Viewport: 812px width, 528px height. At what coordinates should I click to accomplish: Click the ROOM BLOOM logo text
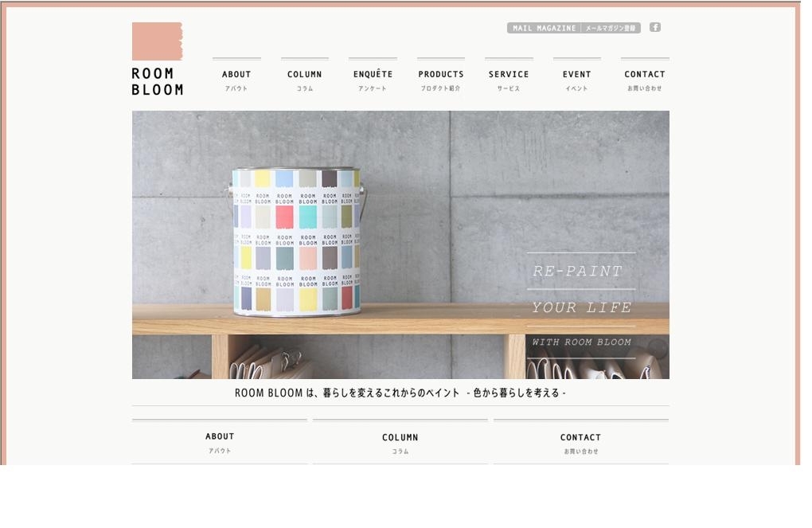(158, 82)
